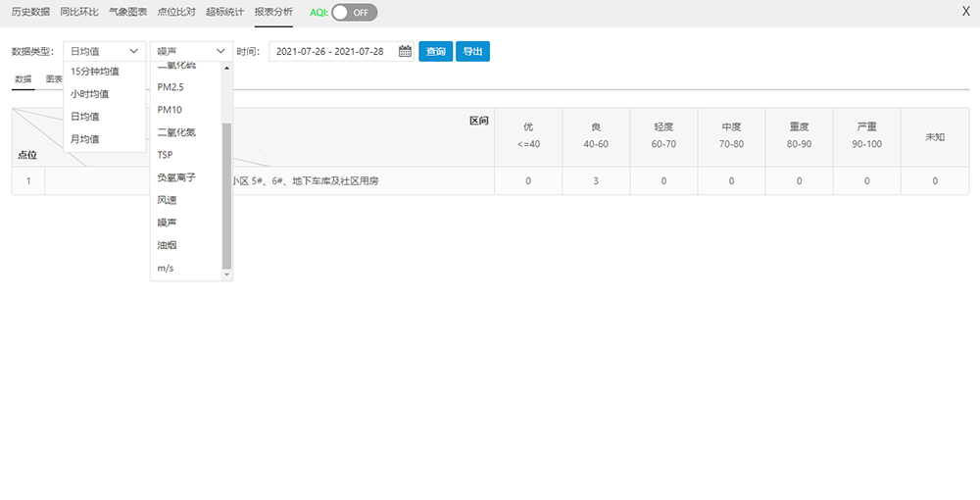Click the date range input field
Image resolution: width=980 pixels, height=500 pixels.
(331, 52)
